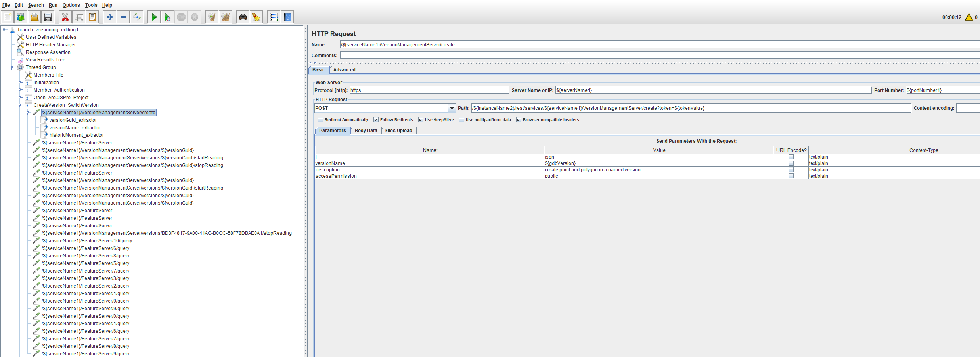Click the Start no pauses icon

168,17
